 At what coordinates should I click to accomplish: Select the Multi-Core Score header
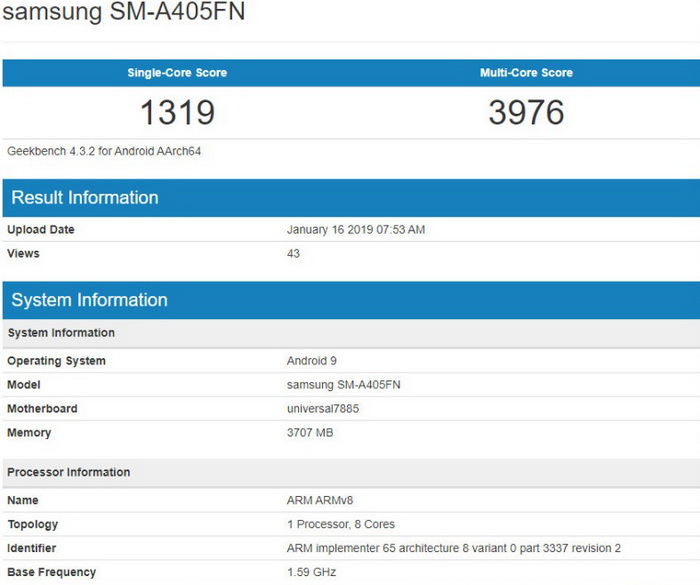click(526, 73)
